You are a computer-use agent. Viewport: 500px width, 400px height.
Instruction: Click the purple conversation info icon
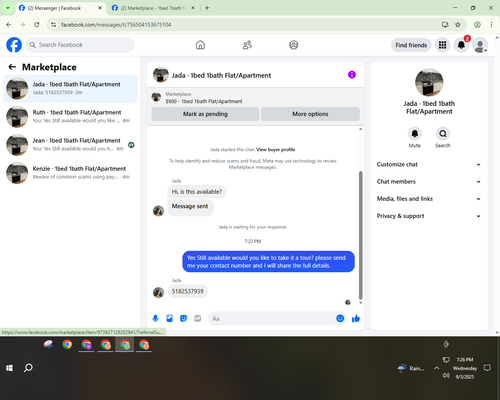352,75
